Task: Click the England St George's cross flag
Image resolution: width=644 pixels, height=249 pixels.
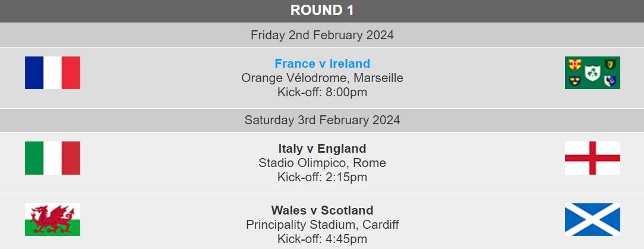Action: (x=592, y=158)
